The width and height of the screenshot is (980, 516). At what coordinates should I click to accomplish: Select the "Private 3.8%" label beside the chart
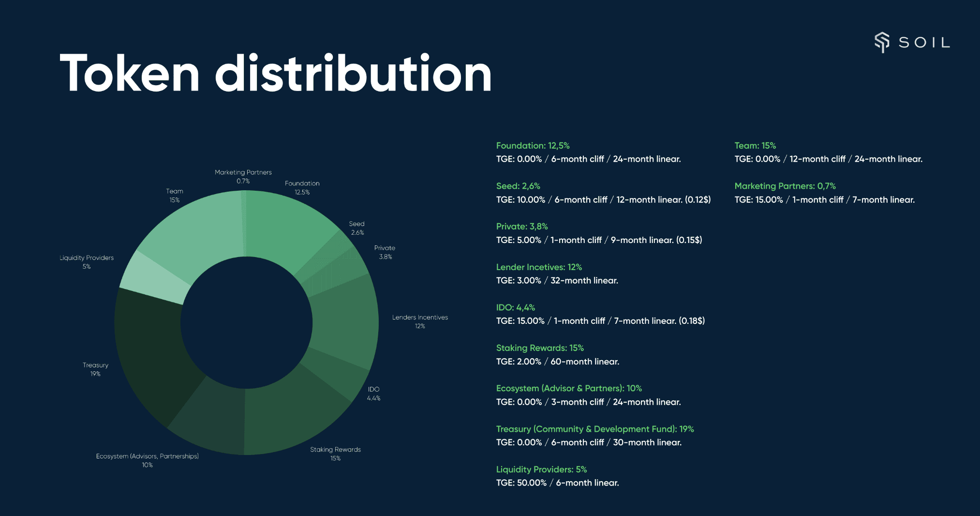(385, 252)
